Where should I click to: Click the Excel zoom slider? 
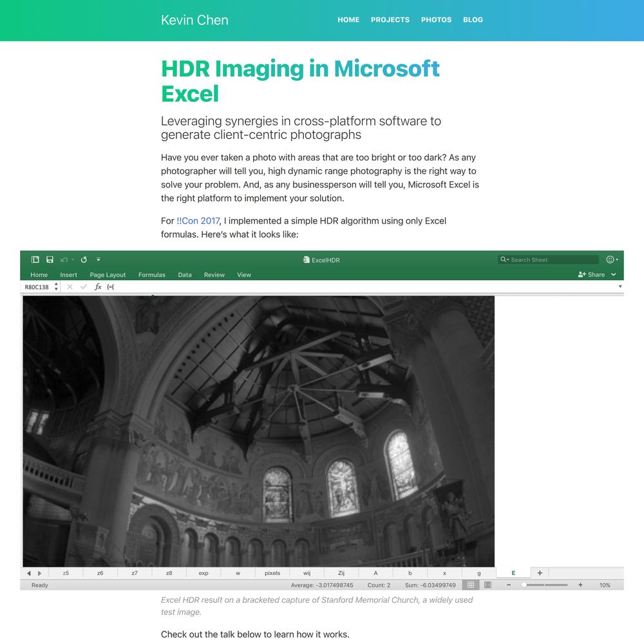click(x=545, y=585)
